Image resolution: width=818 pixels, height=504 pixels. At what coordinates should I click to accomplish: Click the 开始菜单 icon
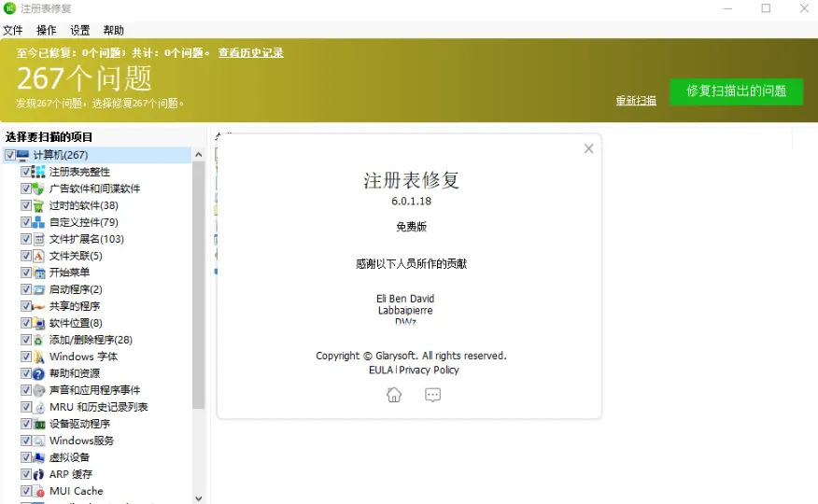(x=38, y=273)
